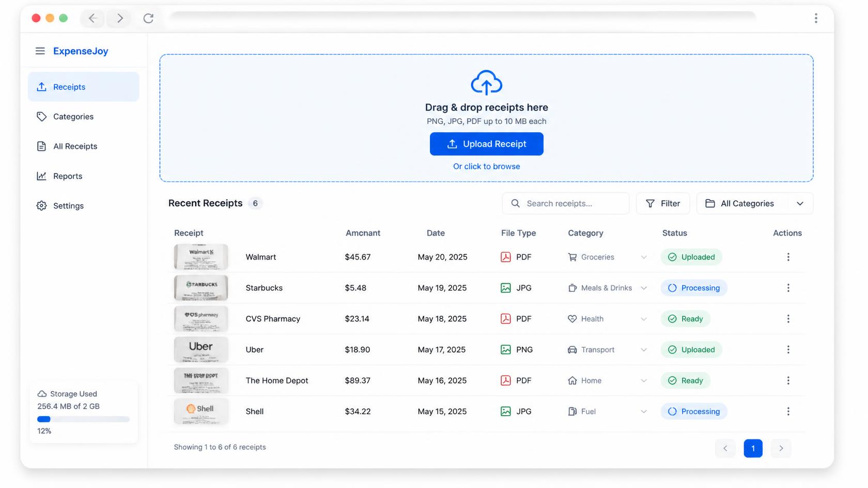868x488 pixels.
Task: Click the Ready status badge for CVS Pharmacy
Action: click(686, 319)
